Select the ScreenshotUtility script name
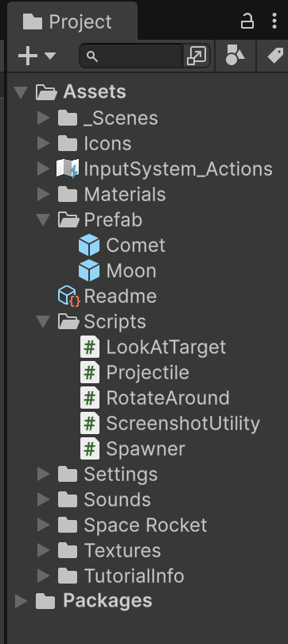288x644 pixels. [x=183, y=425]
